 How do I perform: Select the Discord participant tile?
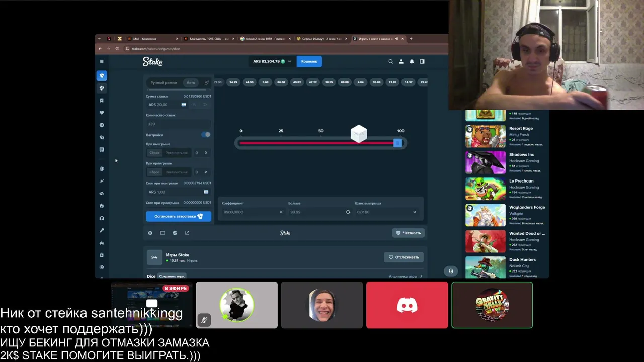click(407, 305)
